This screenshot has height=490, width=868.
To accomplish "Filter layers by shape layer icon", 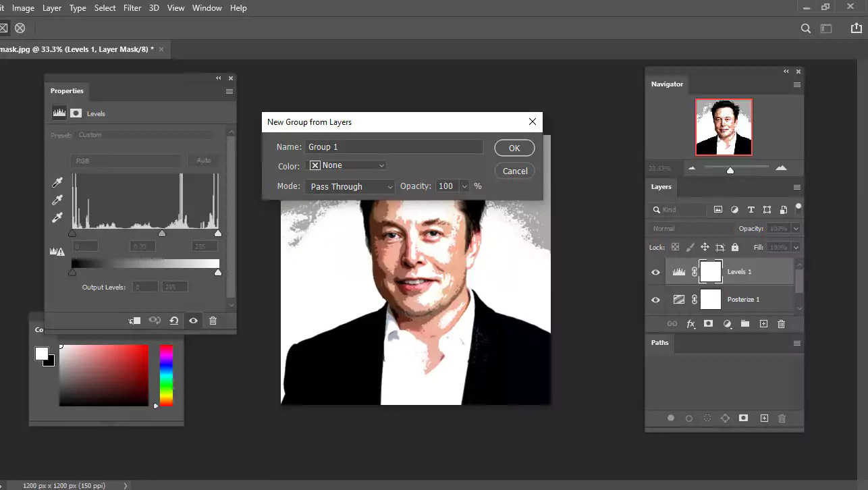I will [767, 210].
